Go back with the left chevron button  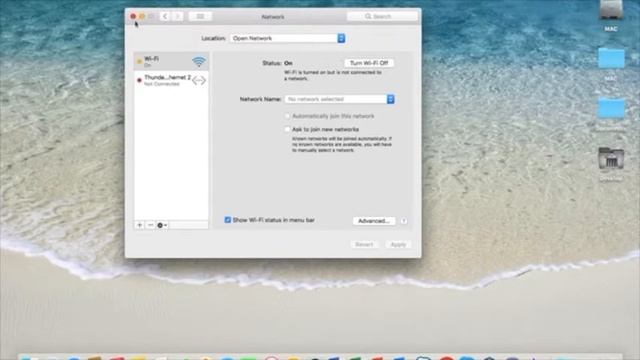pos(165,16)
